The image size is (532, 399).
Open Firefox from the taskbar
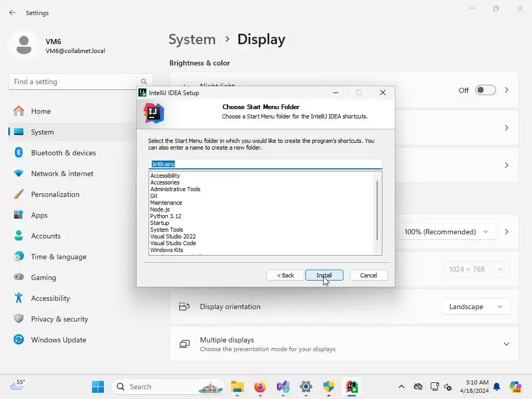260,387
